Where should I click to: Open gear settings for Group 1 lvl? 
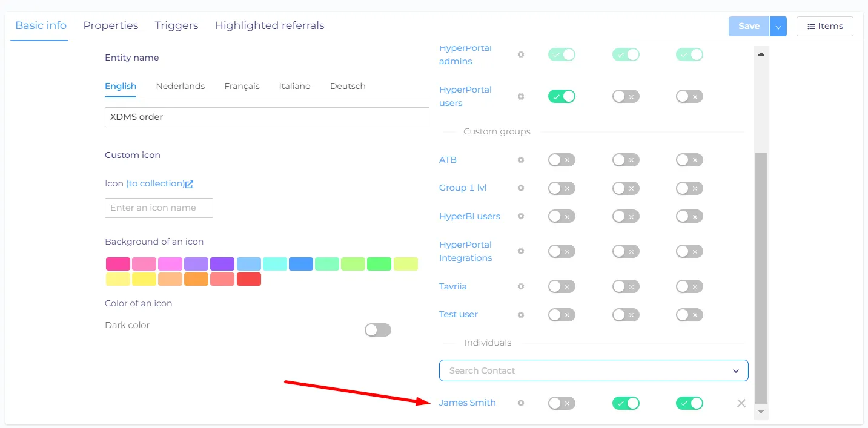click(x=520, y=188)
